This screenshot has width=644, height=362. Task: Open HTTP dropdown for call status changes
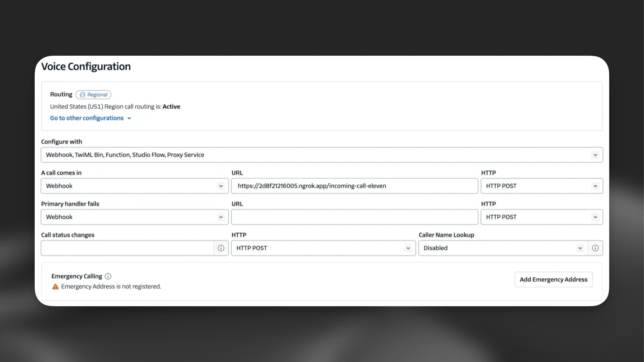click(x=323, y=248)
